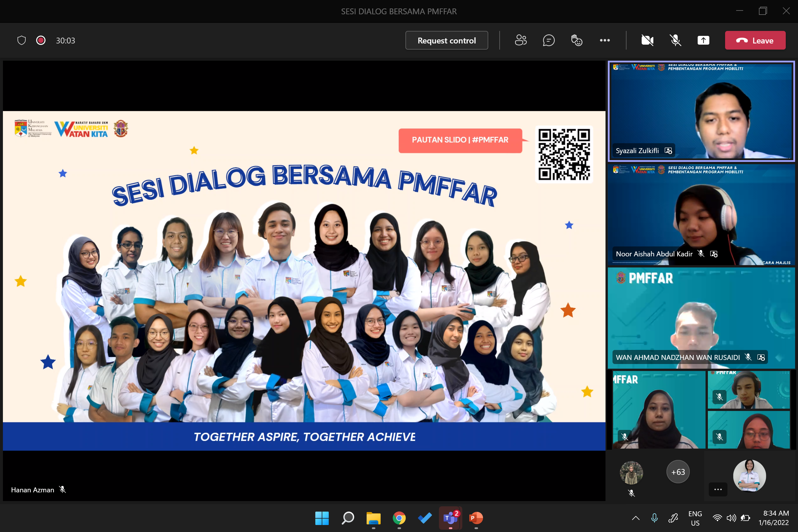Image resolution: width=798 pixels, height=532 pixels.
Task: Open the Windows Start menu
Action: [322, 518]
